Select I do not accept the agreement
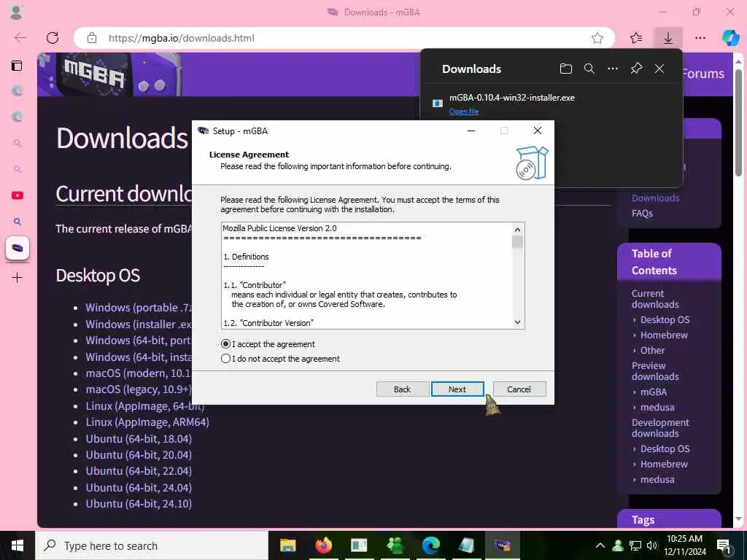Screen dimensions: 747x560 click(x=280, y=359)
